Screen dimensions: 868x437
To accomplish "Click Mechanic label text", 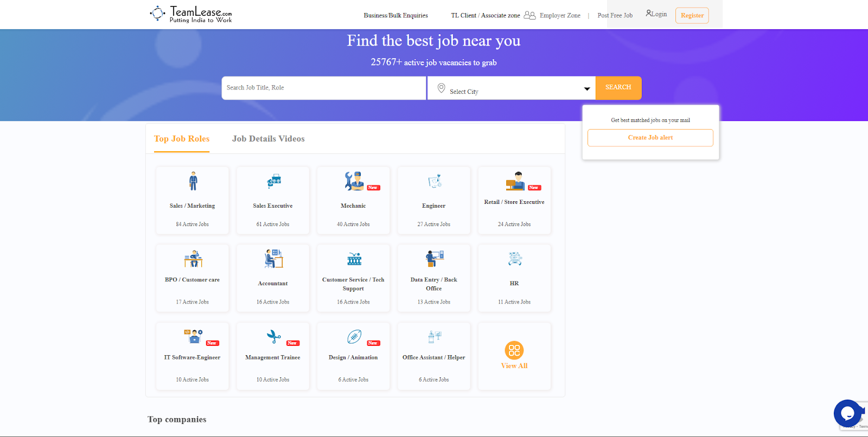I will (x=353, y=206).
